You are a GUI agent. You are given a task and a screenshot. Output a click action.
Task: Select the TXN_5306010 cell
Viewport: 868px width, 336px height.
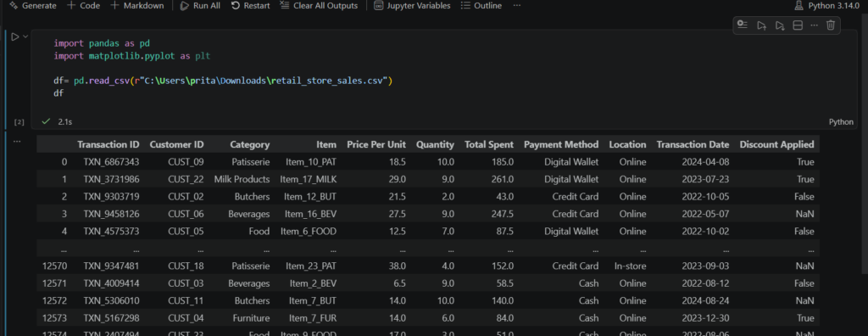tap(111, 300)
